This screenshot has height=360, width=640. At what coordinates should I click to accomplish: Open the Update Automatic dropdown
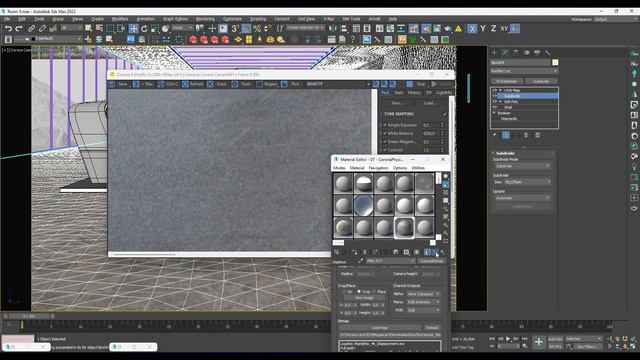(x=522, y=198)
